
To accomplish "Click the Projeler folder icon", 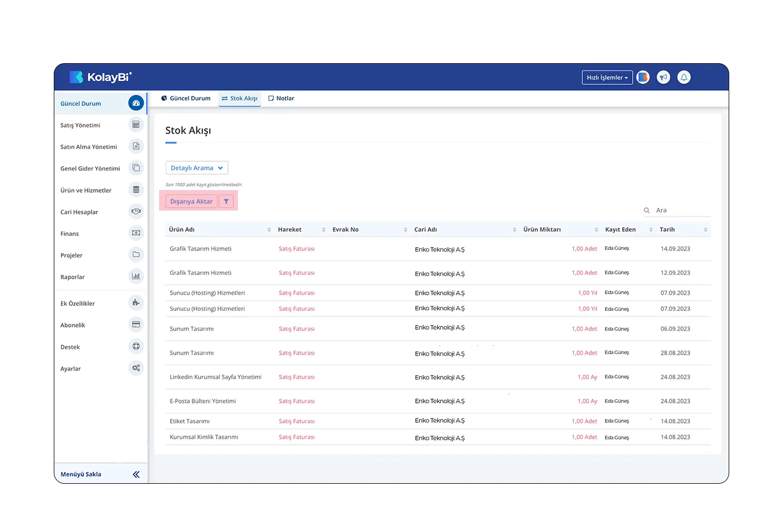I will (x=136, y=254).
